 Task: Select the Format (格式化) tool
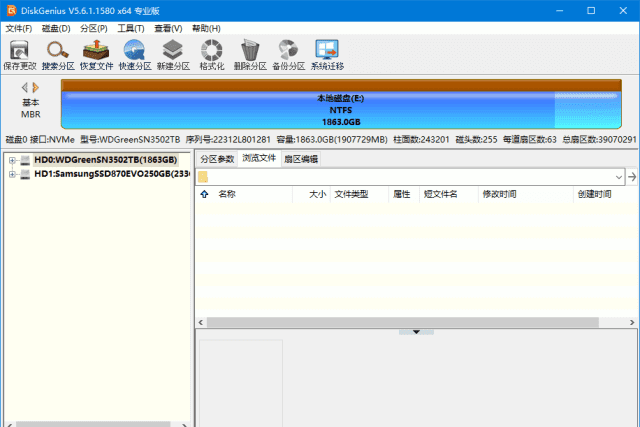coord(211,55)
